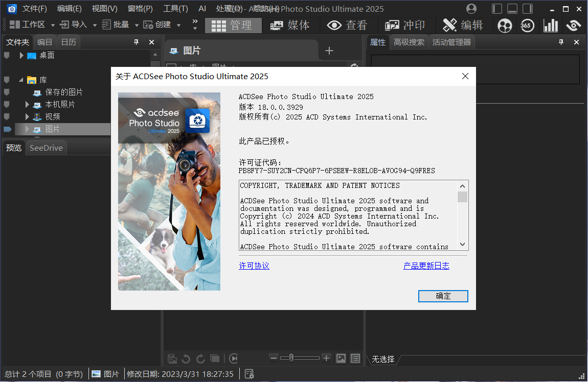Viewport: 588px width, 382px height.
Task: Click the rotate right icon
Action: (200, 359)
